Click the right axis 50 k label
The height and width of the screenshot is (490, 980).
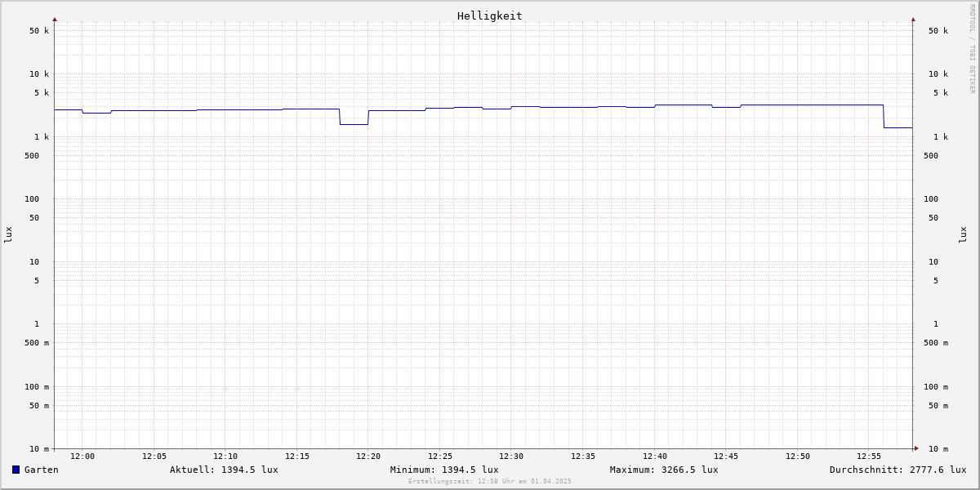[938, 31]
